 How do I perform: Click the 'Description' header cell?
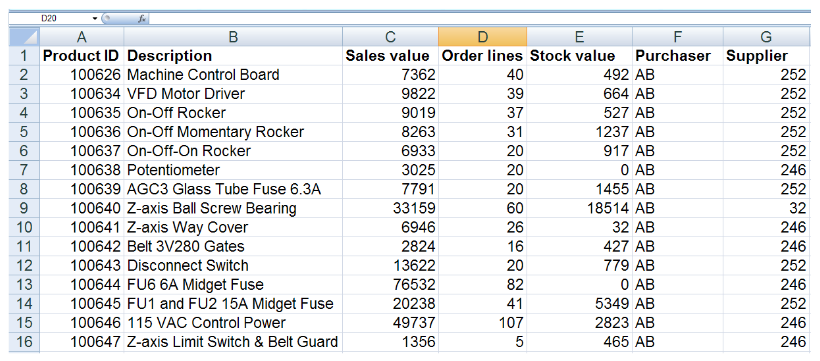click(233, 55)
